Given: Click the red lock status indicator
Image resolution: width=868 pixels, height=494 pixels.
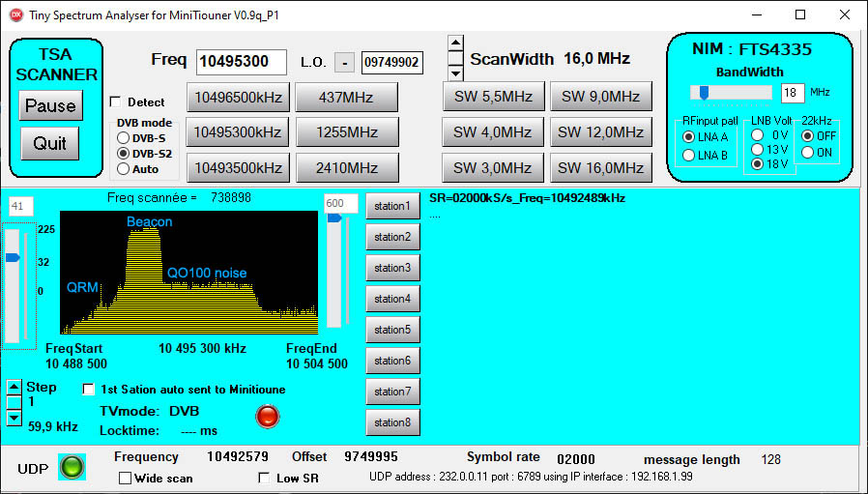Looking at the screenshot, I should [267, 417].
